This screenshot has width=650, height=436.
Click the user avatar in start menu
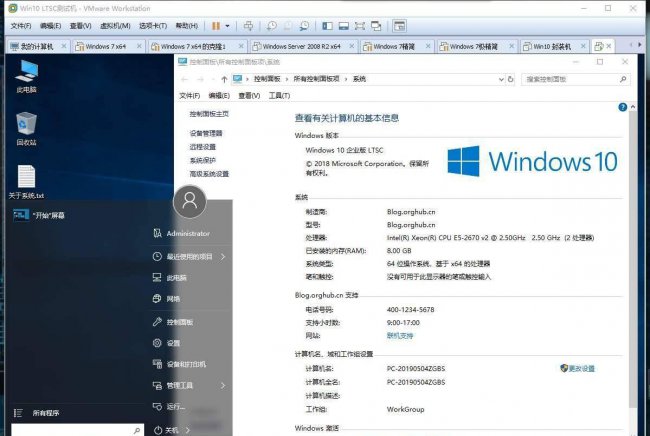[190, 201]
